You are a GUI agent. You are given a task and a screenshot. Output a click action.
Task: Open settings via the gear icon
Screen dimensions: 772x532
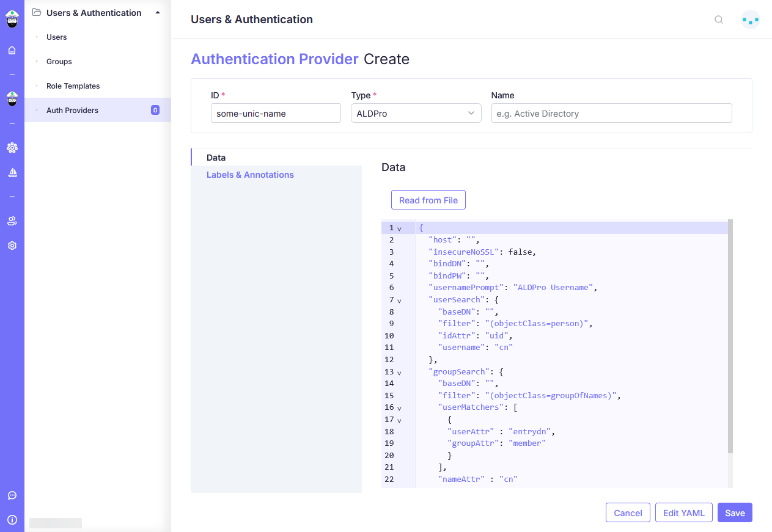tap(12, 246)
